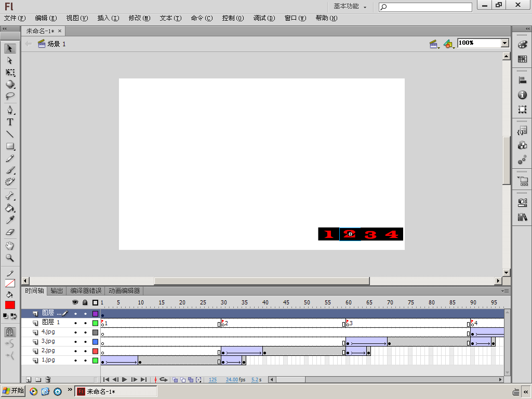
Task: Select the Selection arrow tool
Action: pos(10,48)
